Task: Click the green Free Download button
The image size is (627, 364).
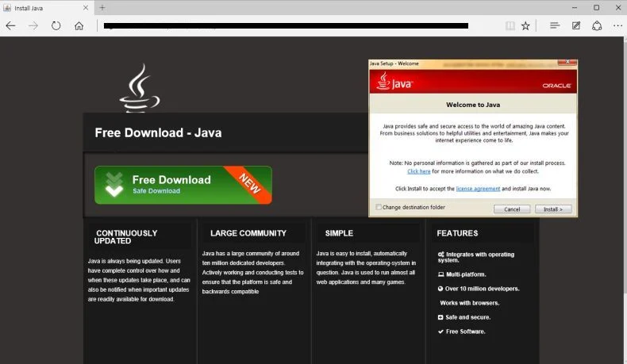Action: pyautogui.click(x=183, y=185)
